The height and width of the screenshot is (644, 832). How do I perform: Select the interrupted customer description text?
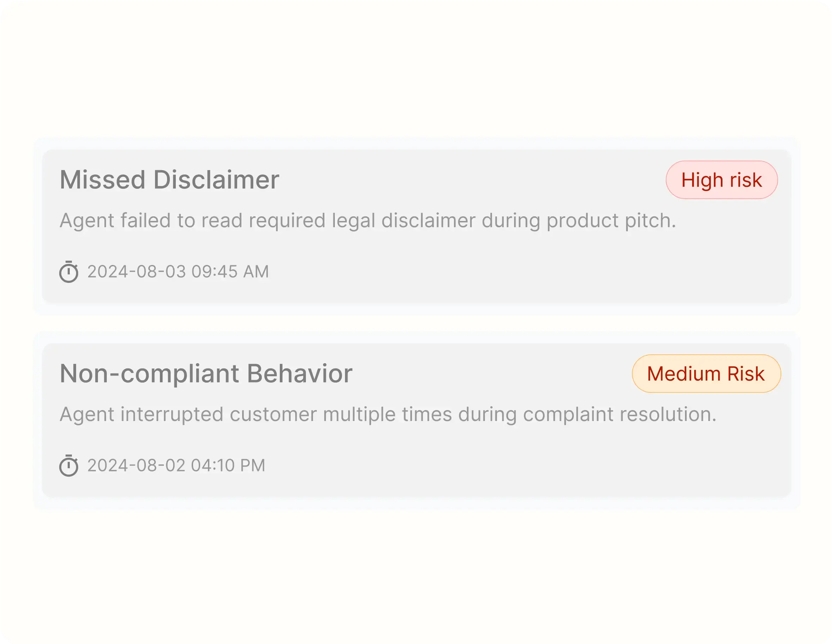coord(388,414)
